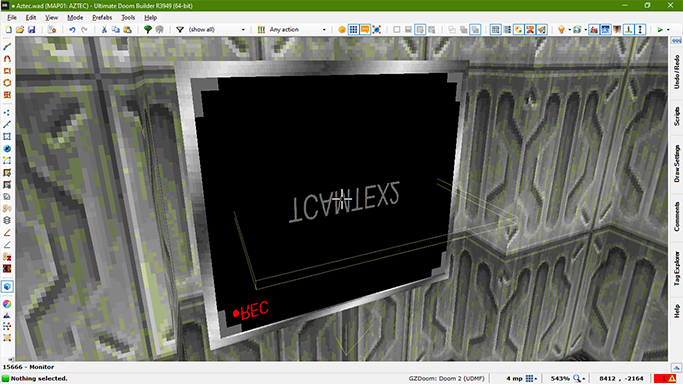Click the Undo arrow icon
This screenshot has width=683, height=384.
coord(72,30)
